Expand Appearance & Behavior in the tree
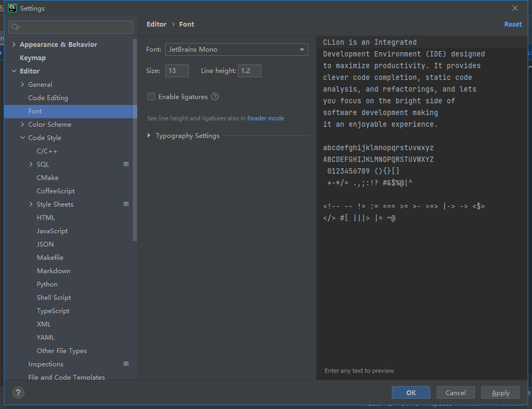Image resolution: width=532 pixels, height=409 pixels. click(14, 44)
